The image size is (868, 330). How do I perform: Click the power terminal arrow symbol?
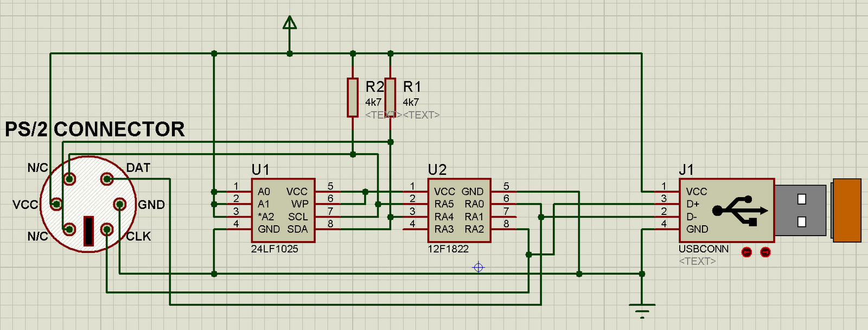point(290,23)
